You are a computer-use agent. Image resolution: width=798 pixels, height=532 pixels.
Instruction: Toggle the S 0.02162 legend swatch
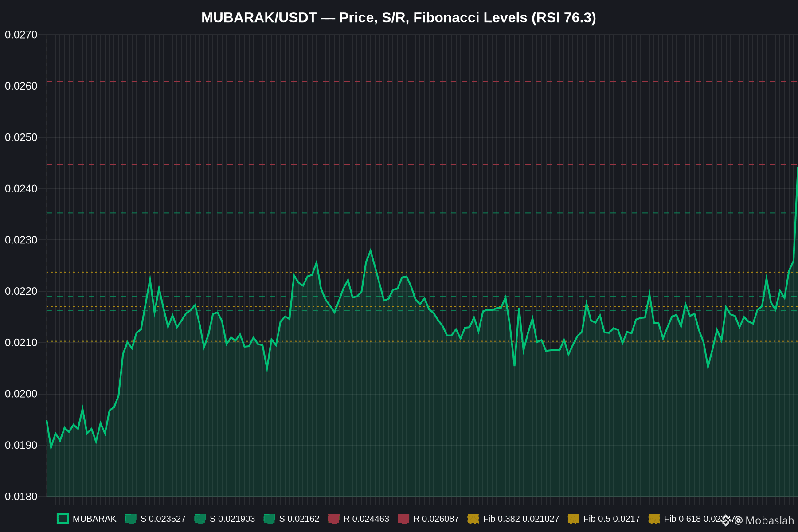270,519
